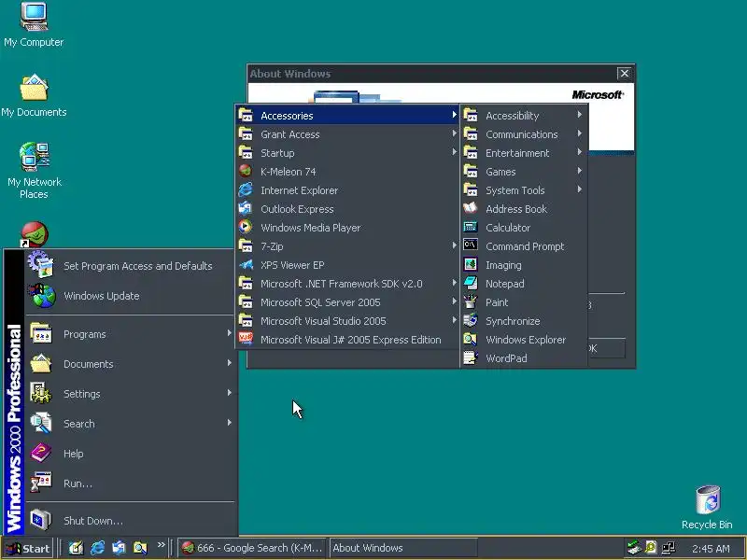747x560 pixels.
Task: Open Windows Explorer from Accessories
Action: click(523, 340)
